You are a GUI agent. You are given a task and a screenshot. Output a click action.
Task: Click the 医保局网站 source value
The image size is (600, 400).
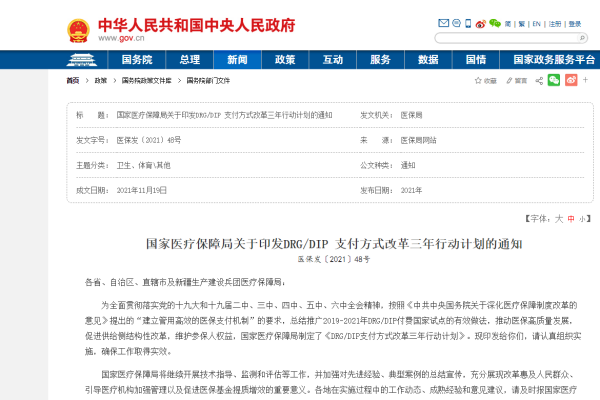pos(418,140)
